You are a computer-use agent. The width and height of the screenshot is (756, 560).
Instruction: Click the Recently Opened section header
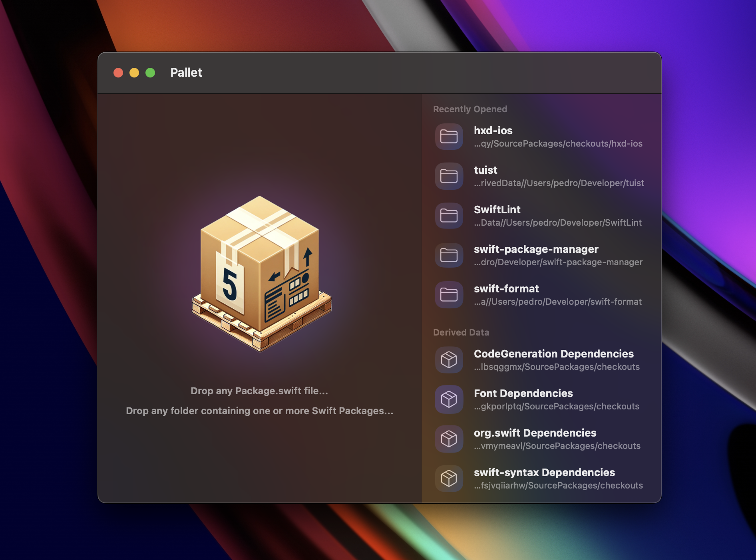470,109
